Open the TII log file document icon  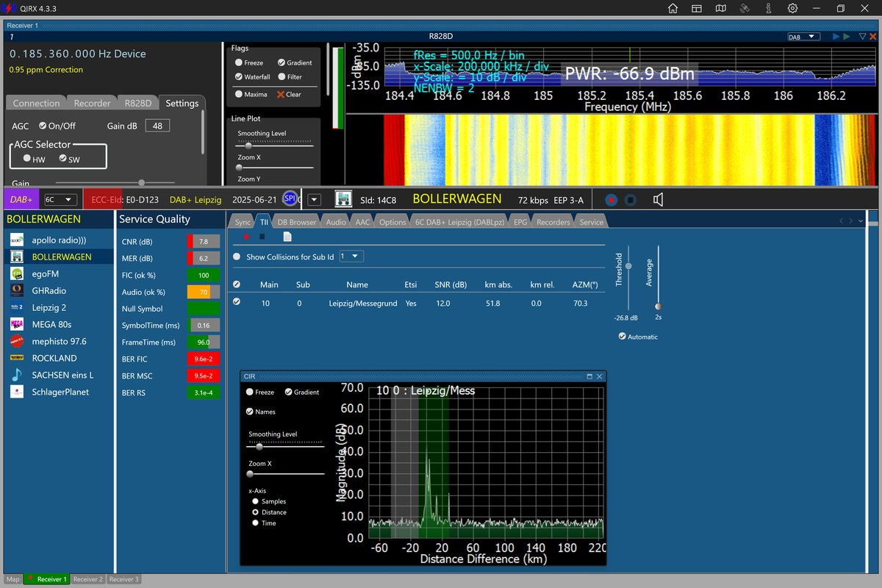(287, 237)
